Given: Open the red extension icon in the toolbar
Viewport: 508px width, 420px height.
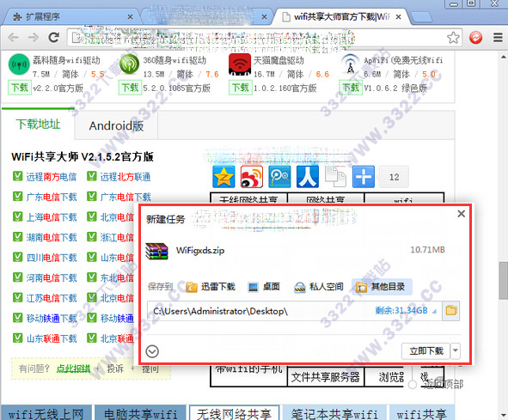Looking at the screenshot, I should pyautogui.click(x=475, y=38).
